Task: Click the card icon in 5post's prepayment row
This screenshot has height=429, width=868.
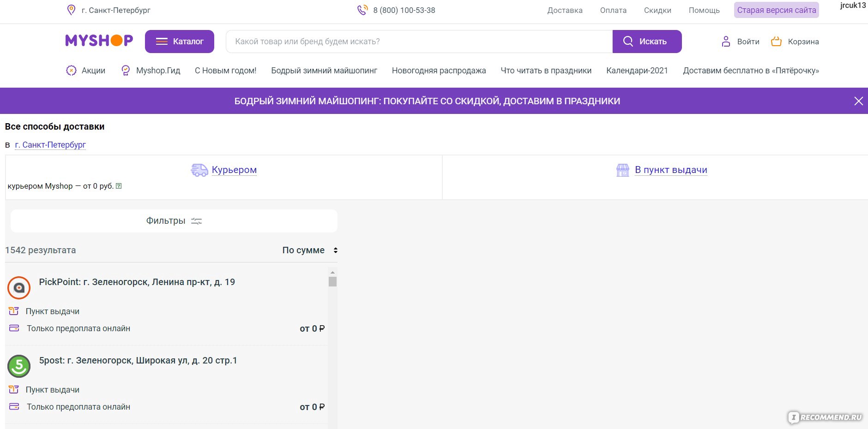Action: 14,406
